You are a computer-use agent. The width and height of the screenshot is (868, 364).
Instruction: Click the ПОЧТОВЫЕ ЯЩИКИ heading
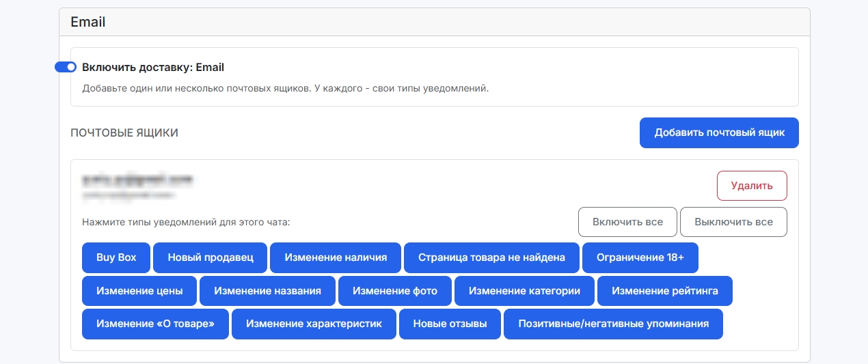[x=124, y=132]
